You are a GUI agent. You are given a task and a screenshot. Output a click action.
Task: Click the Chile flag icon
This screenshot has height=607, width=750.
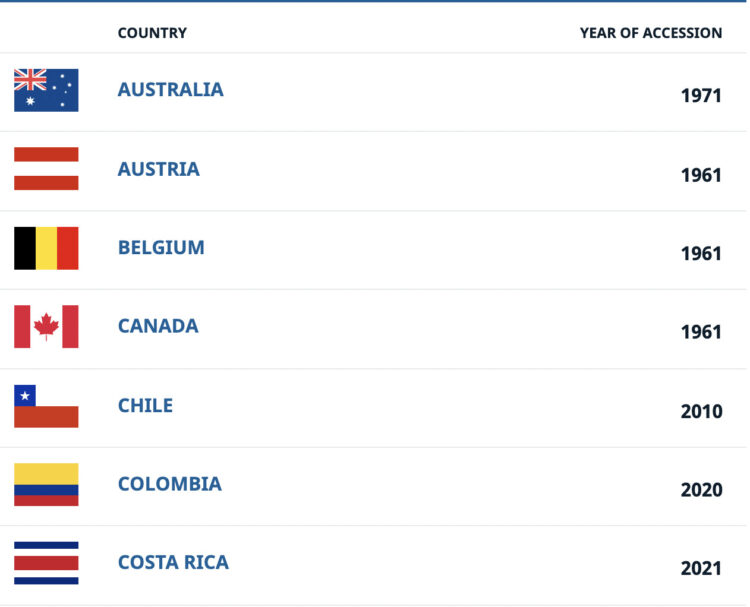46,406
